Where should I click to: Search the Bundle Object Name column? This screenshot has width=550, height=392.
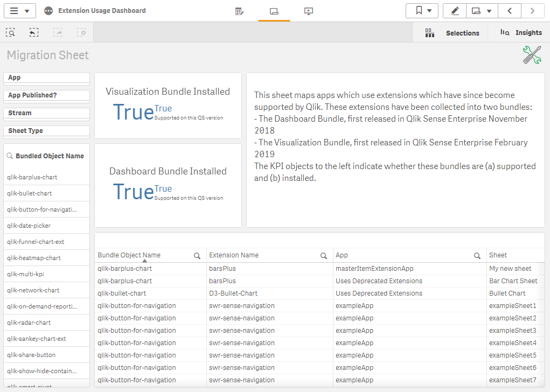pos(197,256)
